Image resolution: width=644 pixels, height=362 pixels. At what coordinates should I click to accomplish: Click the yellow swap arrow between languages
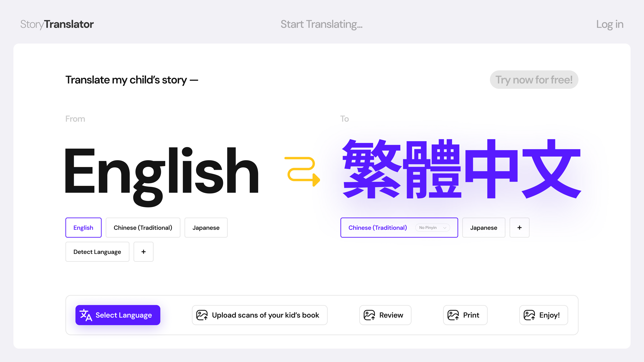pyautogui.click(x=302, y=172)
